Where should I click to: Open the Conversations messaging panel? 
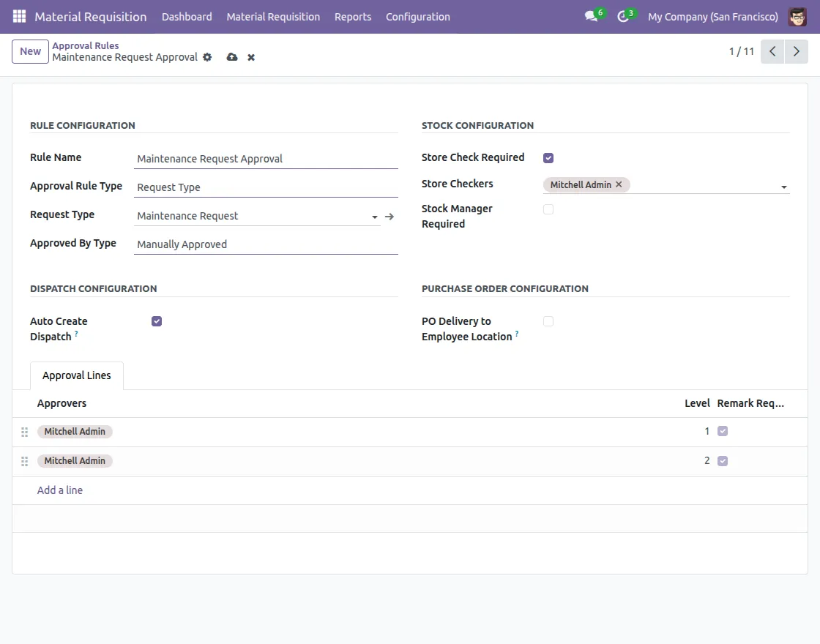tap(591, 16)
